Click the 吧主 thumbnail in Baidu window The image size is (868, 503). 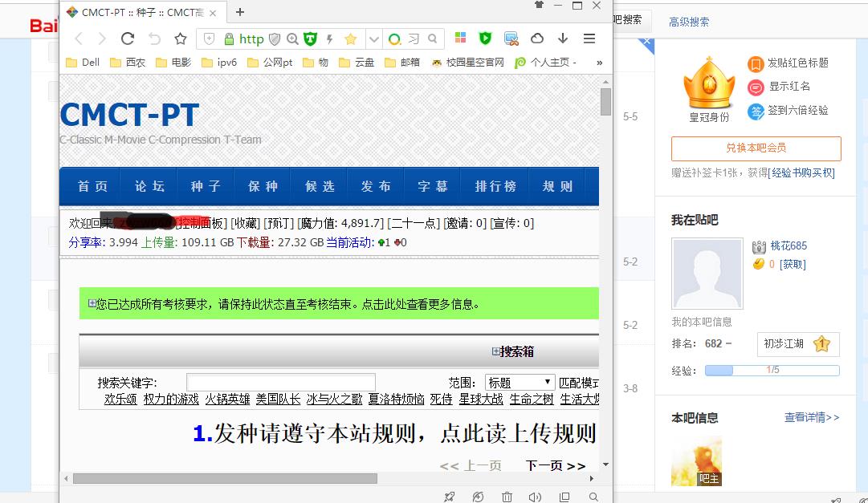click(696, 461)
